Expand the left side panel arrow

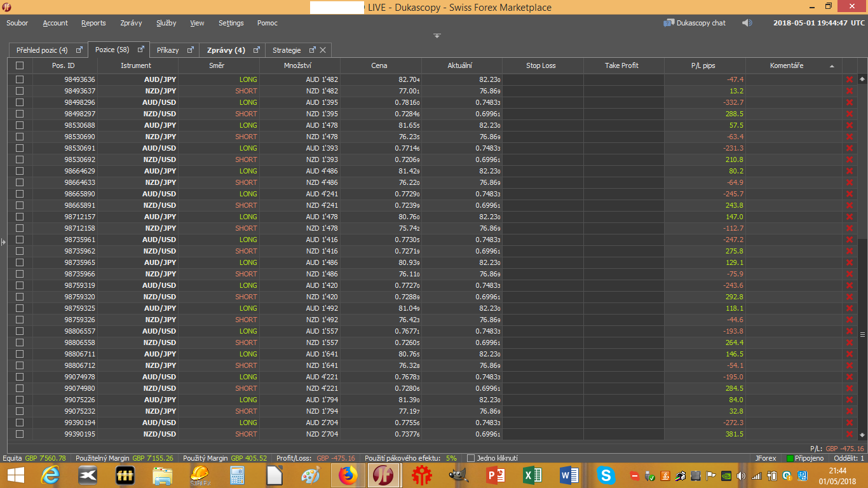pyautogui.click(x=3, y=242)
